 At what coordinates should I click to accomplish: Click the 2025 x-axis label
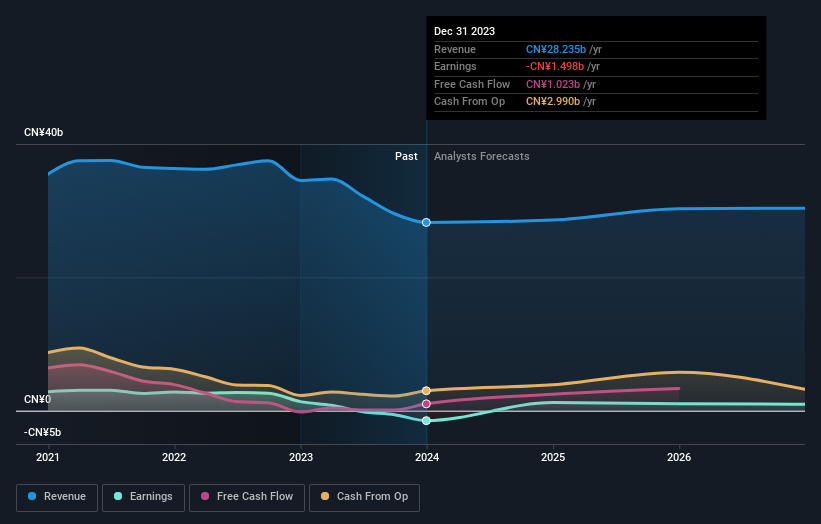tap(553, 457)
